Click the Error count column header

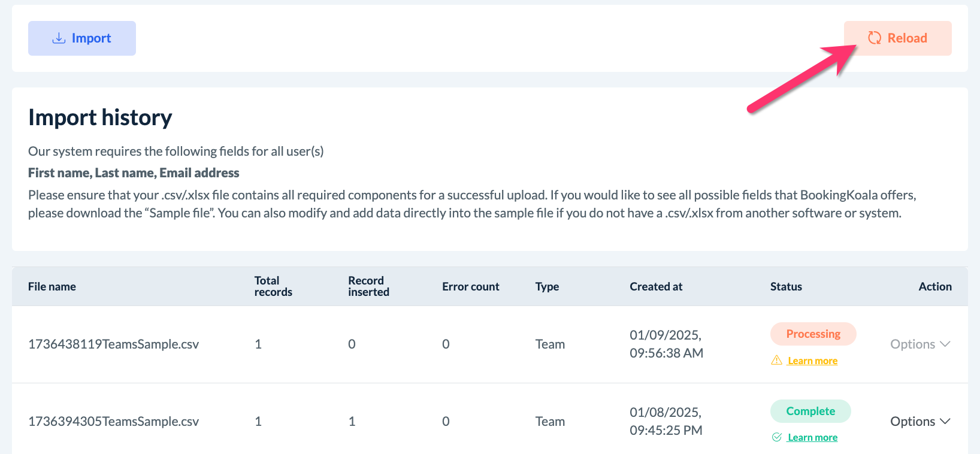click(x=470, y=286)
